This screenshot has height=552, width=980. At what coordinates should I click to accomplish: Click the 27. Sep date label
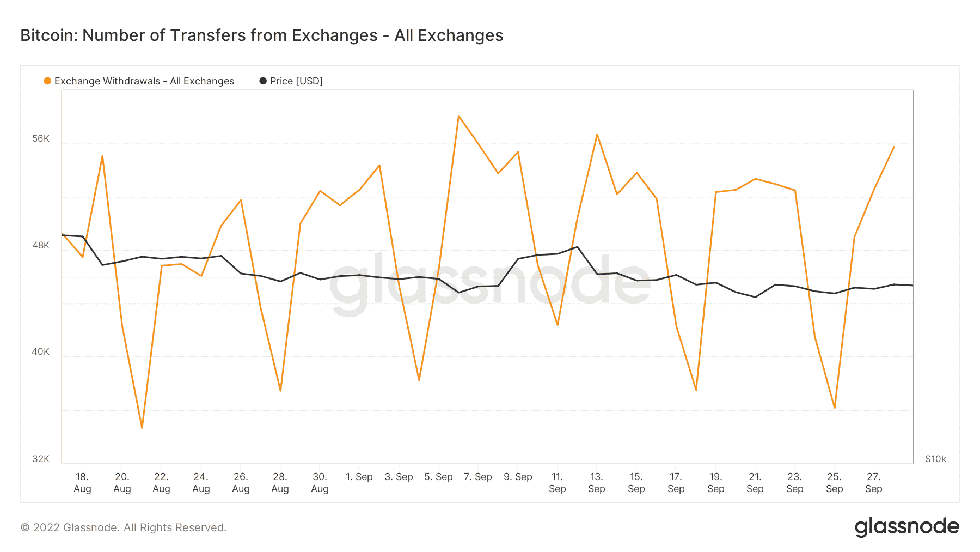[x=873, y=483]
